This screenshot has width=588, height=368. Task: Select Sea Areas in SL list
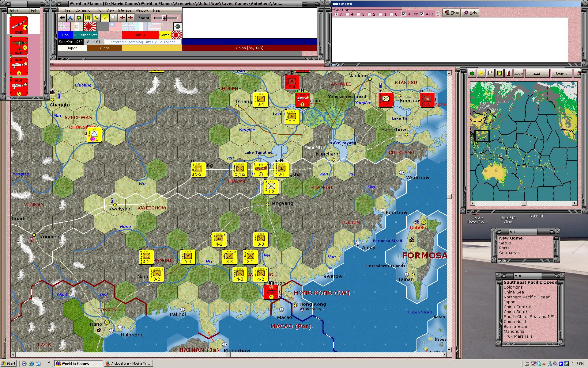coord(509,253)
